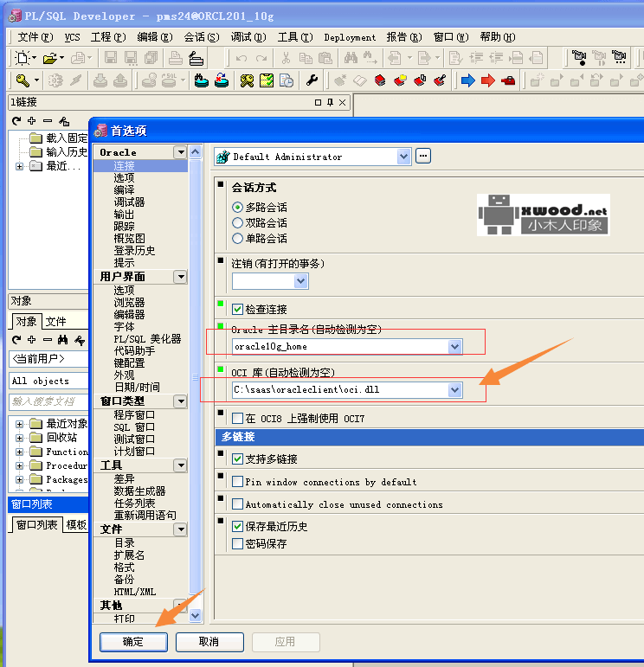The width and height of the screenshot is (644, 667).
Task: Select the 多路会话 radio button
Action: coord(237,207)
